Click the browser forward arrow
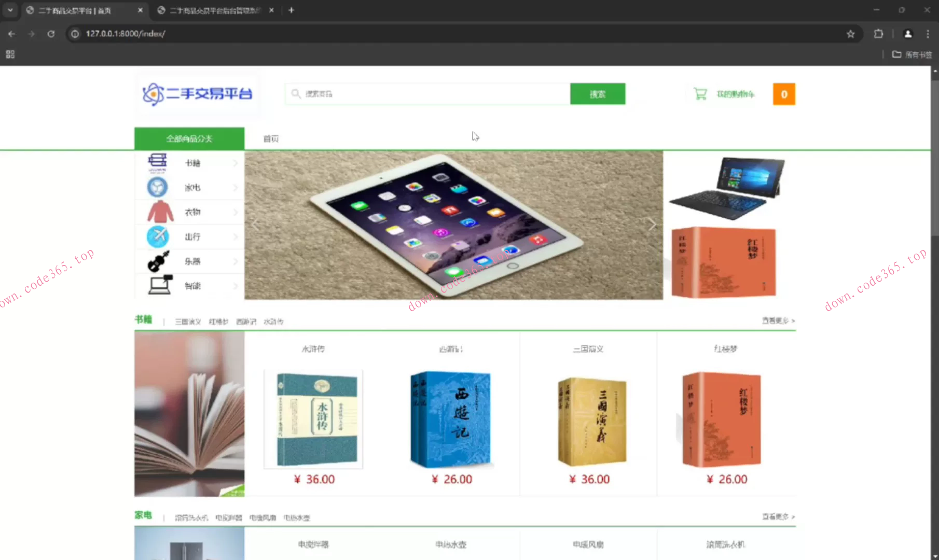 point(31,34)
